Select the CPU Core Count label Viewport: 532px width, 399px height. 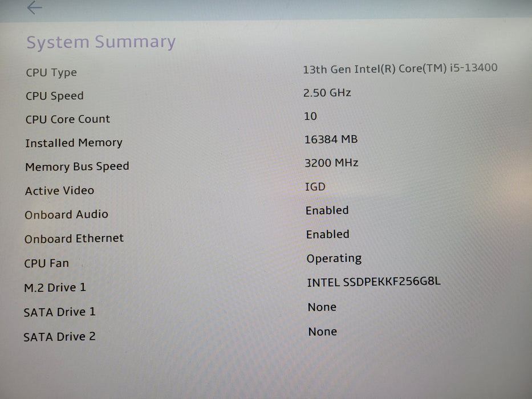click(x=68, y=119)
